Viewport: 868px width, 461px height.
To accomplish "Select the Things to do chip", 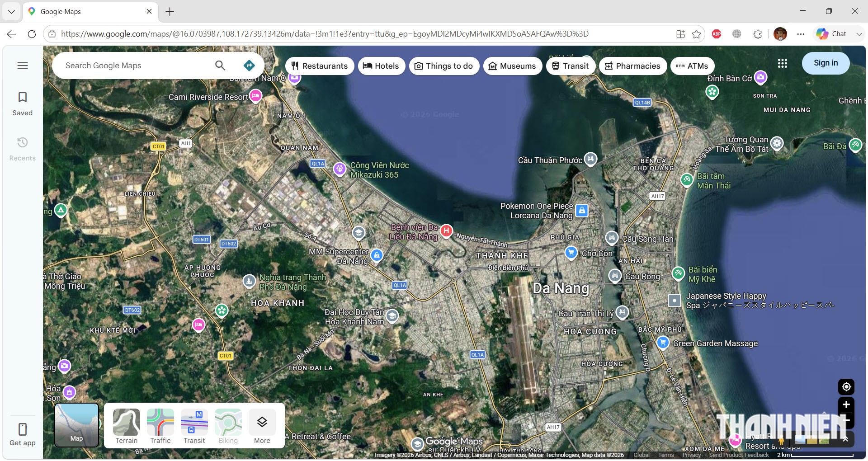I will point(444,66).
